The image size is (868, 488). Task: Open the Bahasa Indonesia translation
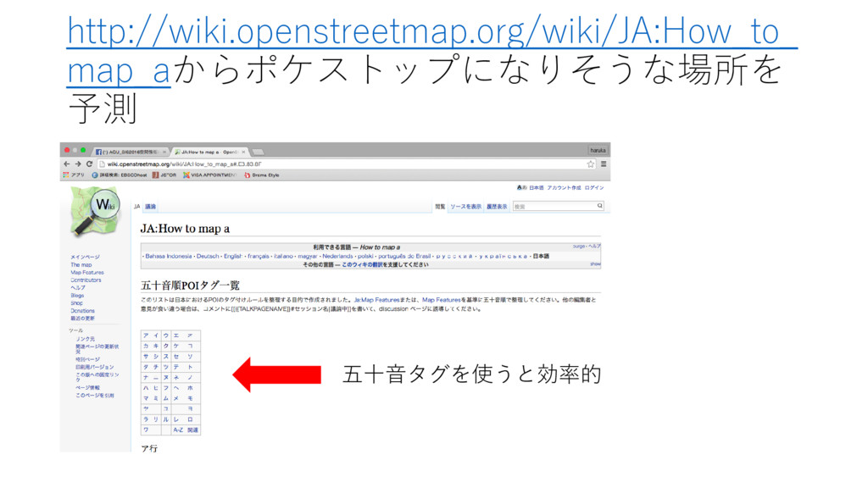tap(169, 256)
